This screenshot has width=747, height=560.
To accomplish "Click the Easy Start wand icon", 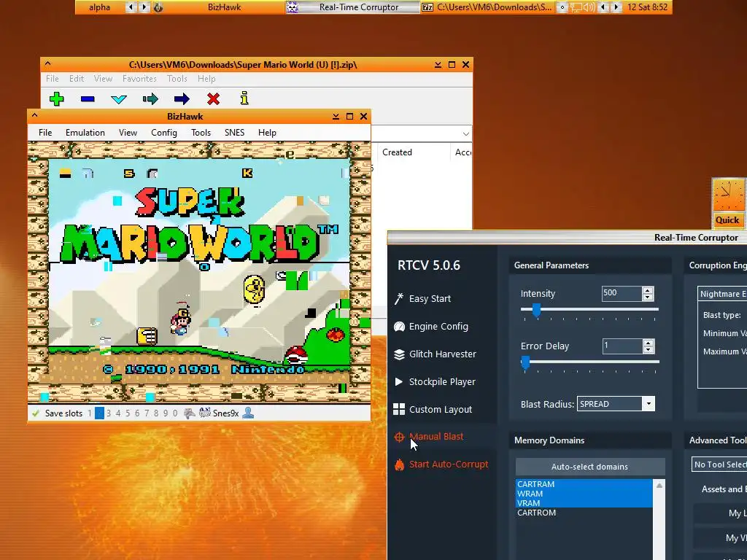I will click(399, 298).
